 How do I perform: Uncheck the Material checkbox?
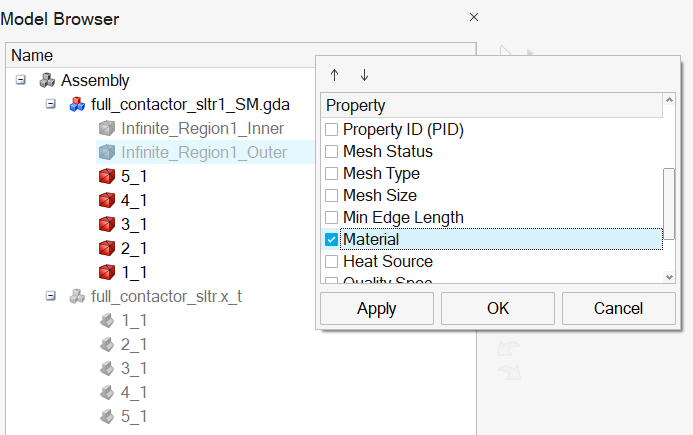tap(332, 240)
